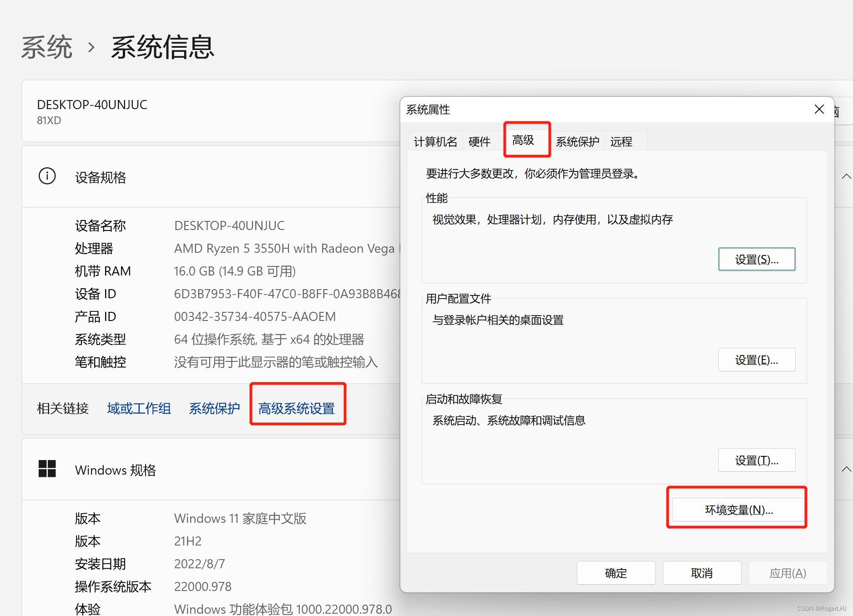Click the 应用(A) button
853x616 pixels.
788,573
